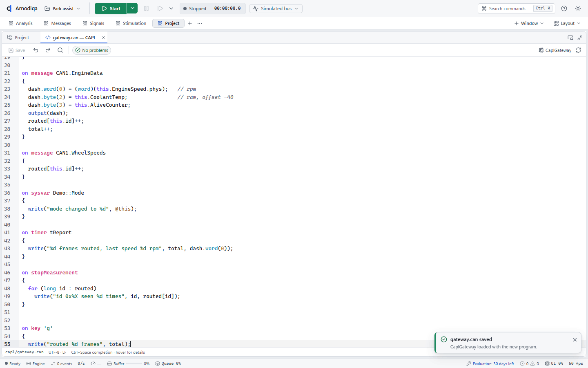
Task: Pause the measurement using the pause icon
Action: 147,9
